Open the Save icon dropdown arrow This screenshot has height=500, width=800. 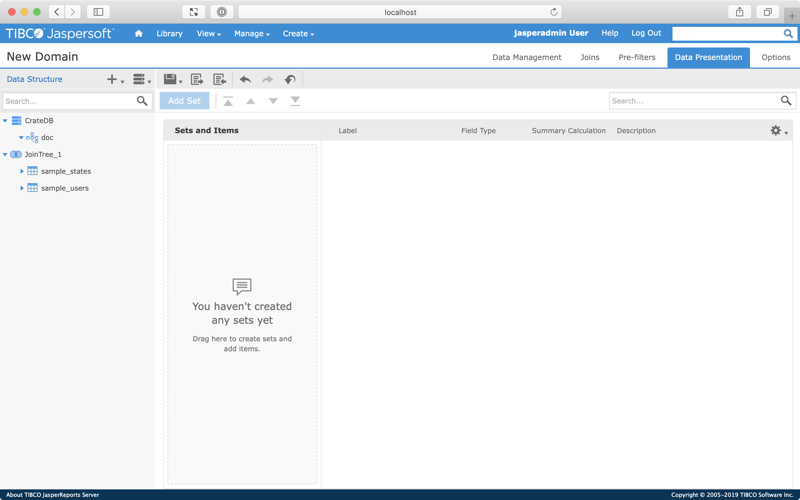pyautogui.click(x=181, y=81)
